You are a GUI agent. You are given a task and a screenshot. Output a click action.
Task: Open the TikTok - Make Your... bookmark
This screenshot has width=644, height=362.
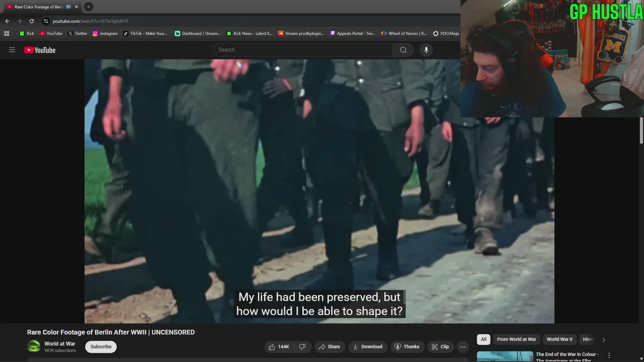[x=145, y=34]
